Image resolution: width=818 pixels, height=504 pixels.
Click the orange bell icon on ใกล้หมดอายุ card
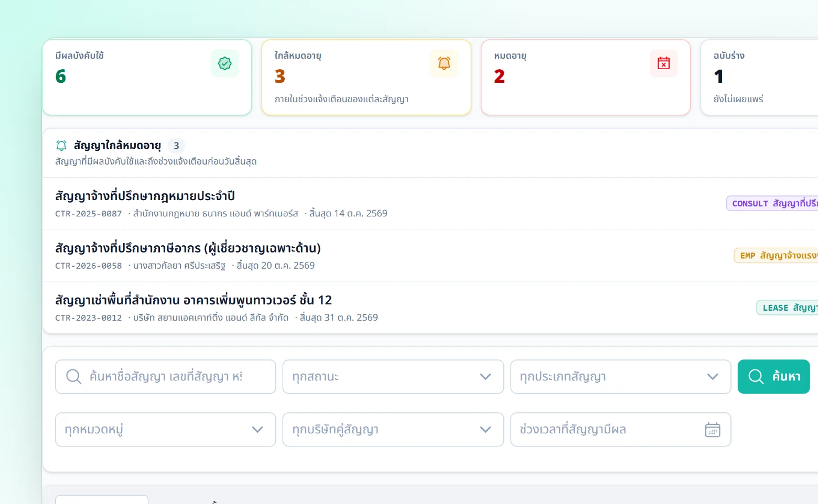coord(444,63)
